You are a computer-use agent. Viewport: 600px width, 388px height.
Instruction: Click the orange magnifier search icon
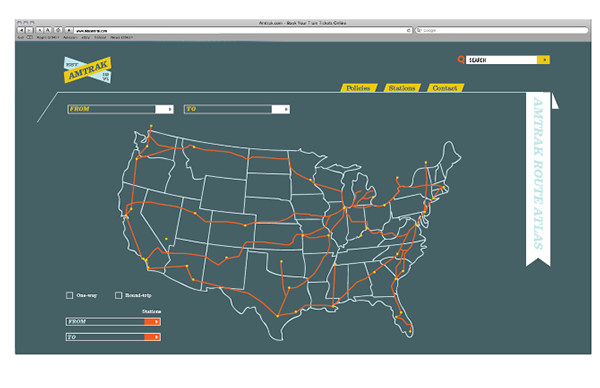tap(461, 60)
